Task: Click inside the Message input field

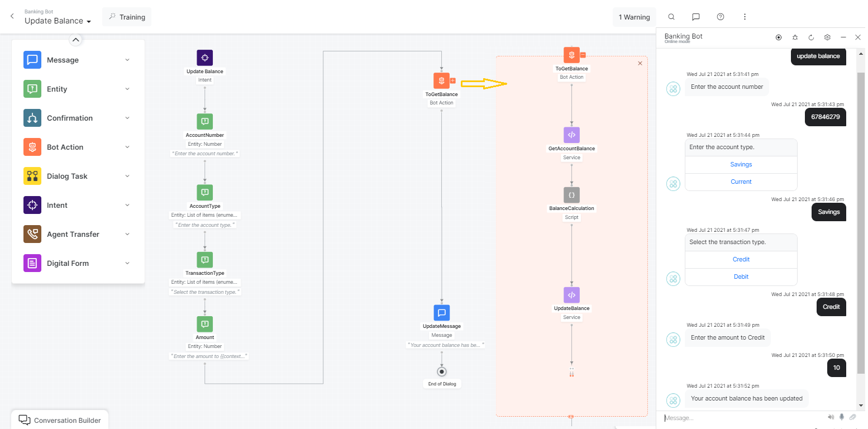Action: coord(726,417)
